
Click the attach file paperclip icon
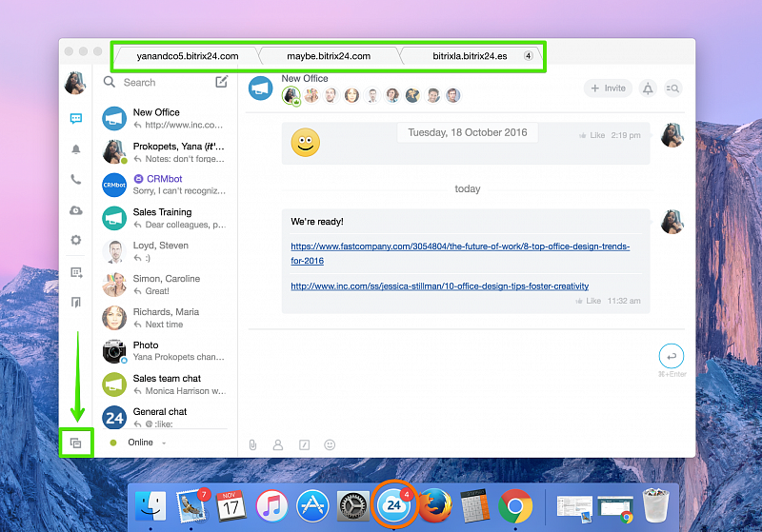pyautogui.click(x=252, y=444)
